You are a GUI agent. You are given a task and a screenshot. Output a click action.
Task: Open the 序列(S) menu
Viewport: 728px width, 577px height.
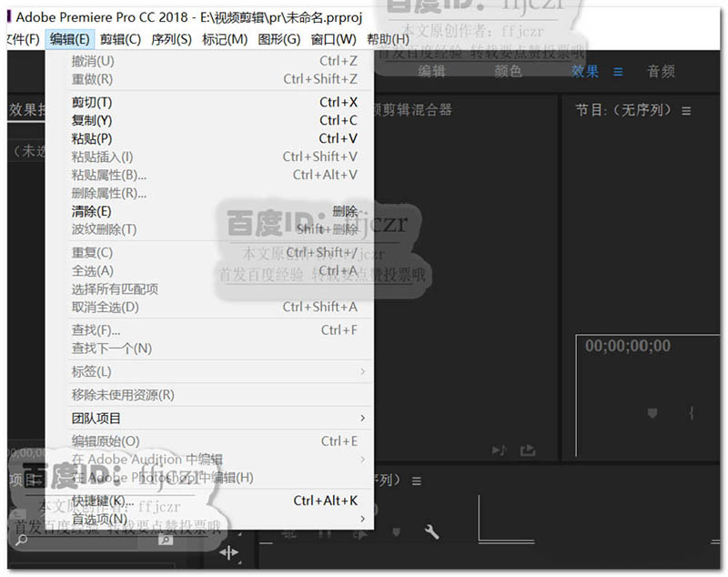(x=171, y=39)
